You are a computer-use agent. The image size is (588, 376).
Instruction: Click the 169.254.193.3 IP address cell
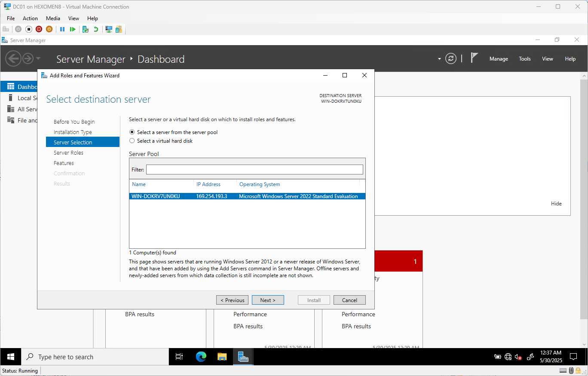click(x=211, y=196)
